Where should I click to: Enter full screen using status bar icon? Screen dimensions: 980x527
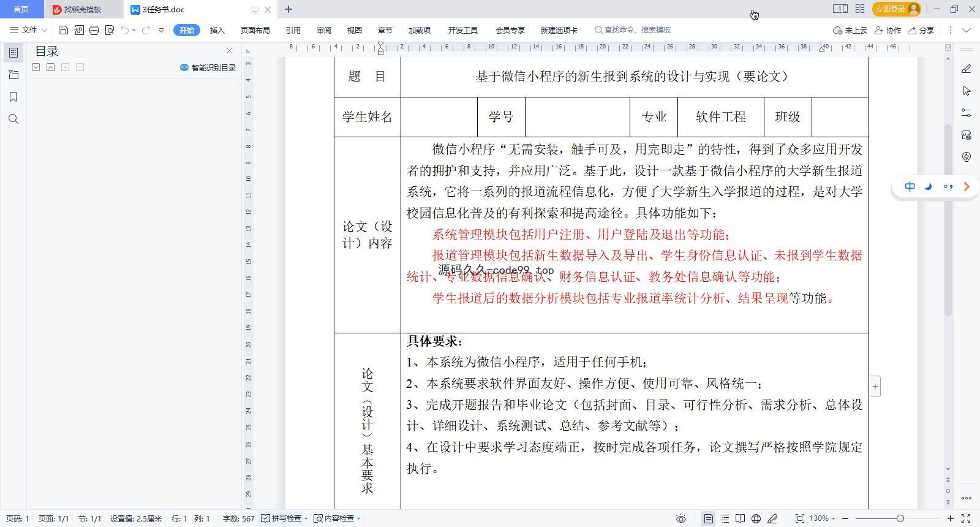pos(966,518)
